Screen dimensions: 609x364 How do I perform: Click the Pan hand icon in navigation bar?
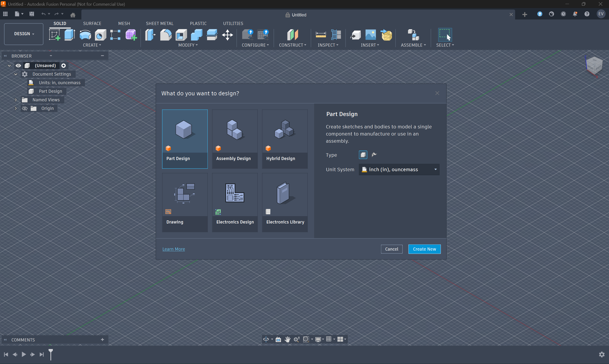coord(287,339)
